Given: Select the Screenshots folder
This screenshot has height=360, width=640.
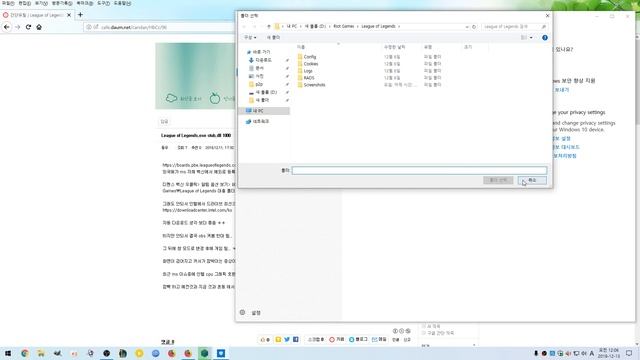Looking at the screenshot, I should coord(314,85).
